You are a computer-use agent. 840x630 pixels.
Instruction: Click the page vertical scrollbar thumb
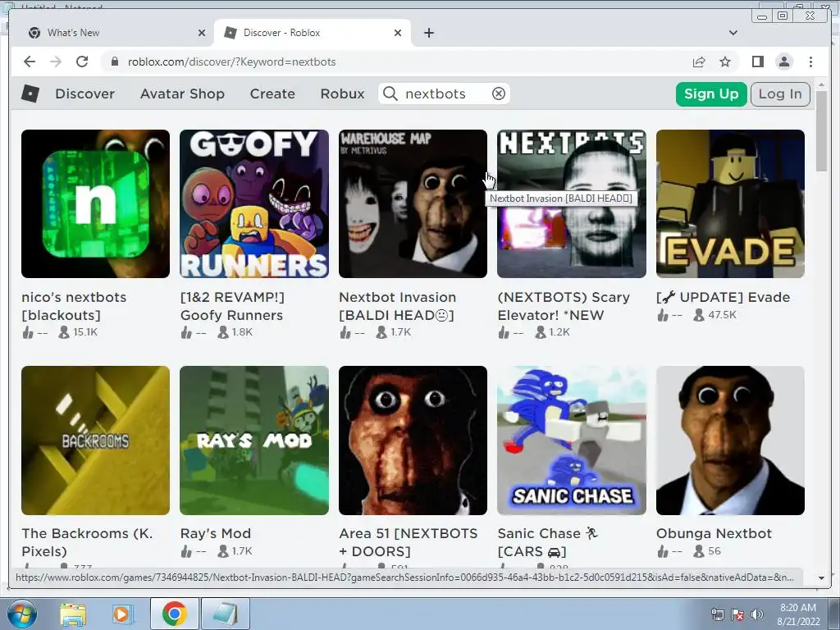pyautogui.click(x=821, y=130)
